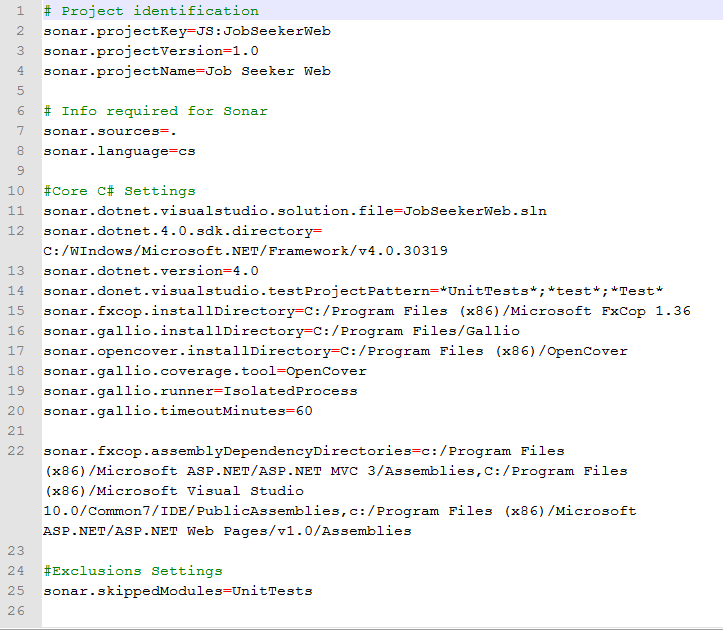The height and width of the screenshot is (630, 723).
Task: Select line 'sonar.projectName=Job Seeker Web'
Action: pos(187,71)
